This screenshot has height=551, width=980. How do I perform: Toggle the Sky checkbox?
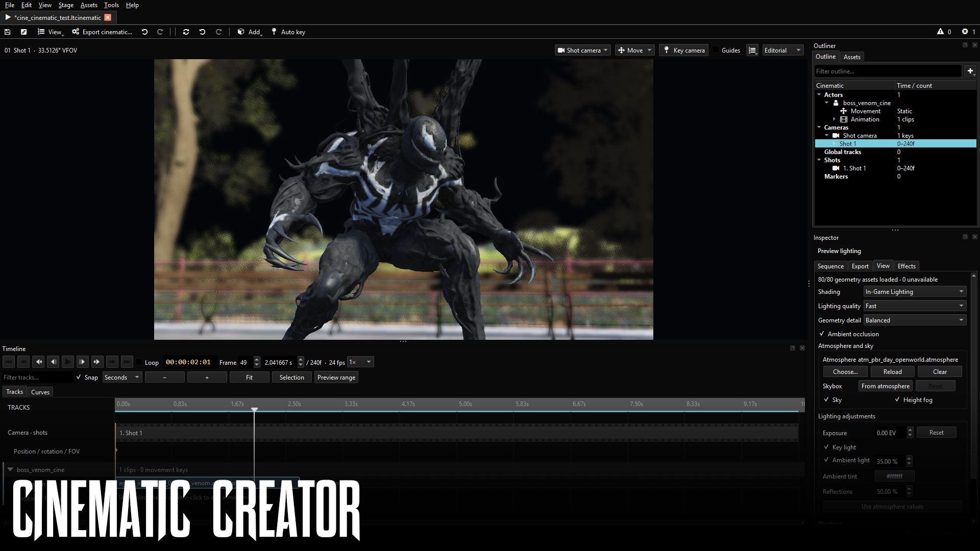[826, 399]
